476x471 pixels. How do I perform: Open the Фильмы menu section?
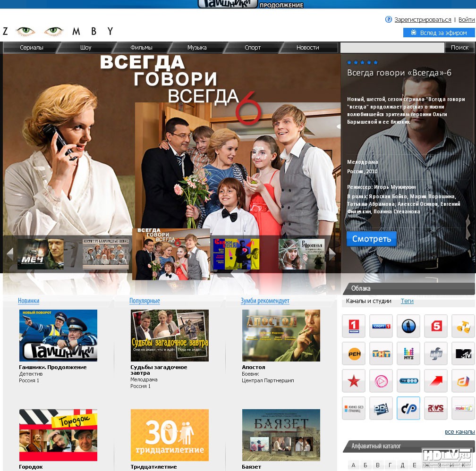pos(142,47)
